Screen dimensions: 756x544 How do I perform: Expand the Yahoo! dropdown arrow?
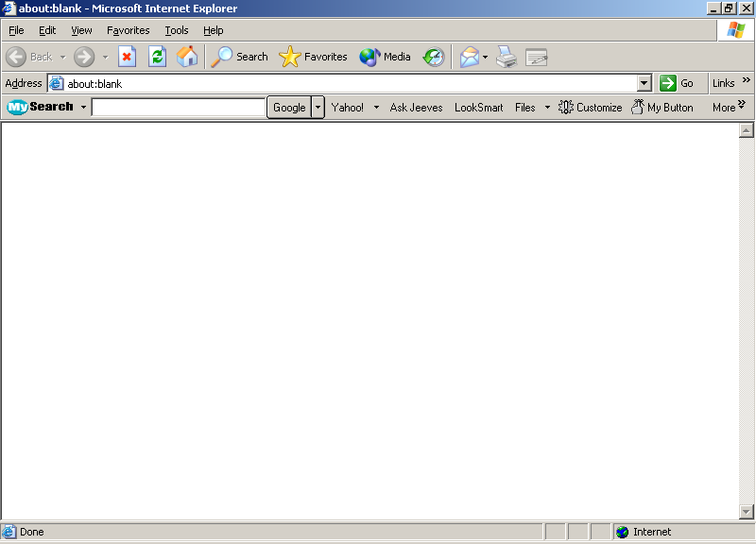point(376,107)
